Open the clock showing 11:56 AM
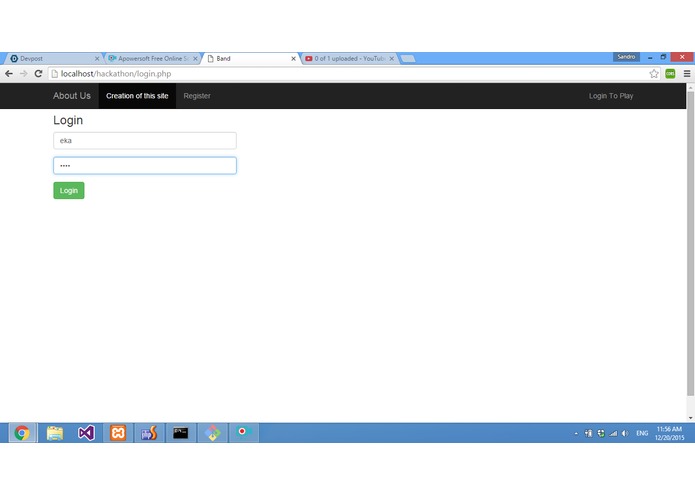Image resolution: width=695 pixels, height=494 pixels. click(669, 433)
